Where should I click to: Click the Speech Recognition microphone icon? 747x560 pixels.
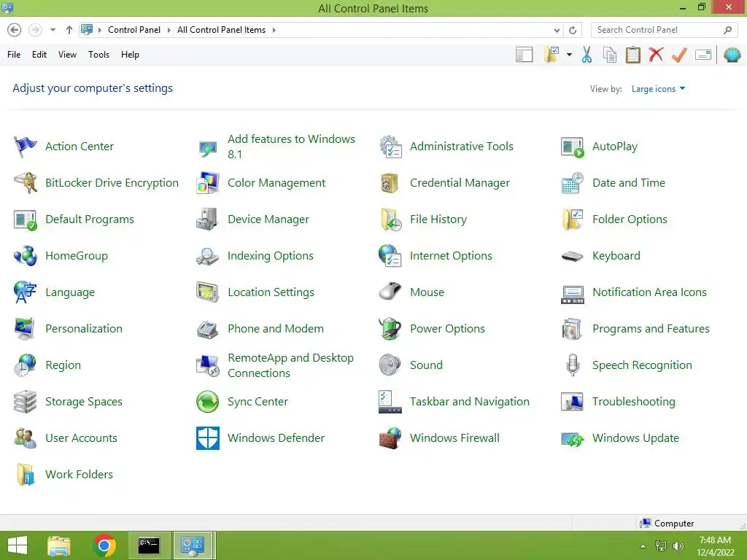573,365
